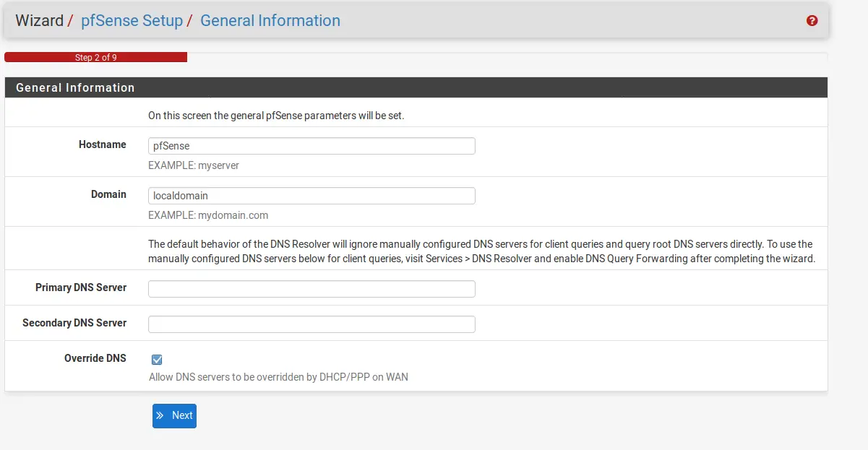Focus the Domain input field
This screenshot has height=450, width=868.
(311, 196)
